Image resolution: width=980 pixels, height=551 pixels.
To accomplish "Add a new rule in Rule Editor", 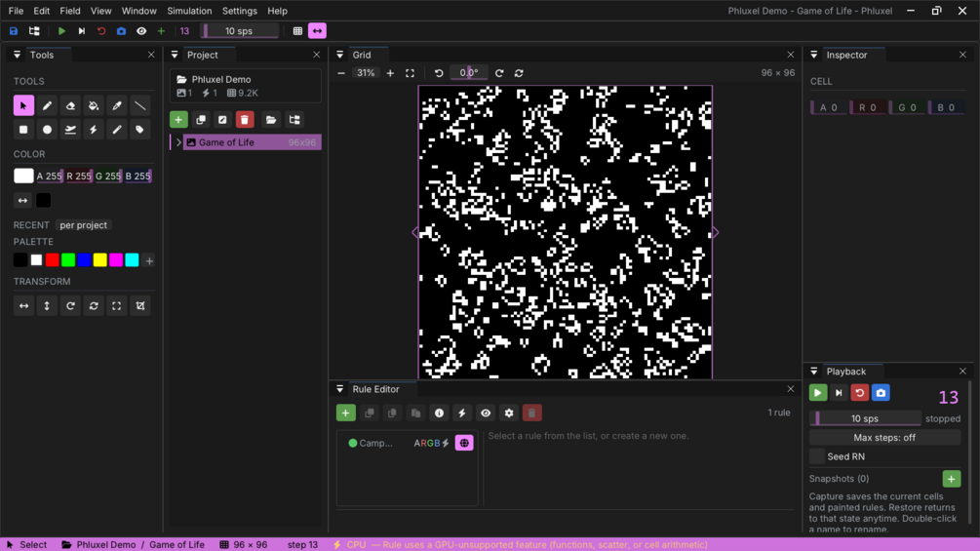I will pyautogui.click(x=345, y=413).
